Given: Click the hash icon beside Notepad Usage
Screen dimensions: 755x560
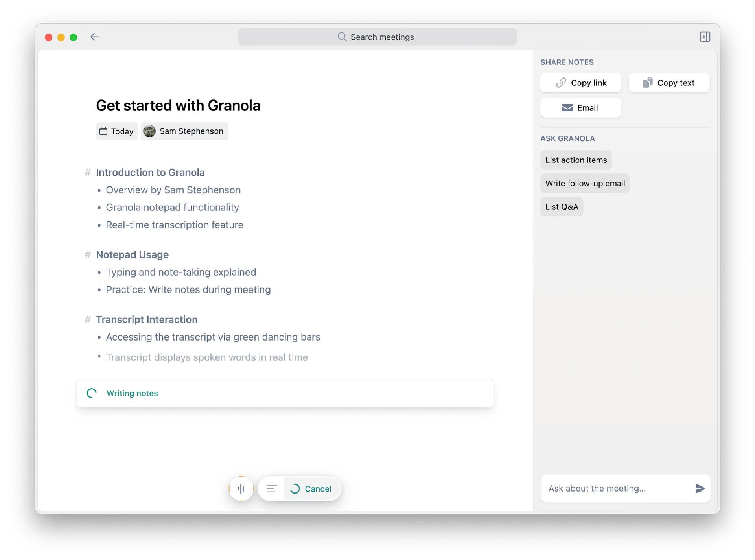Looking at the screenshot, I should (88, 255).
